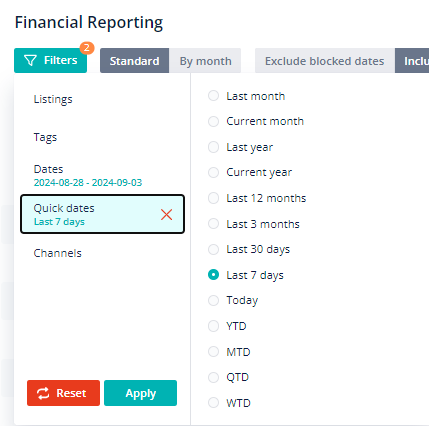Screen dimensions: 429x426
Task: Click the orange filter count badge
Action: [87, 48]
